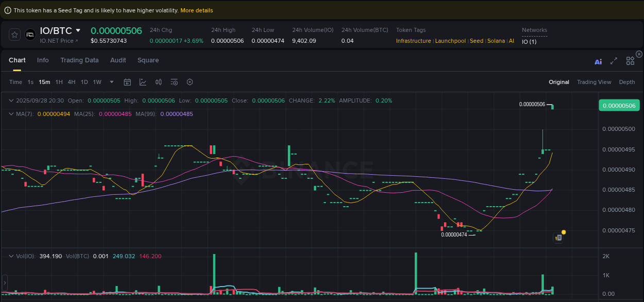Open the indicators list icon
Viewport: 644px width, 302px height.
pos(174,82)
